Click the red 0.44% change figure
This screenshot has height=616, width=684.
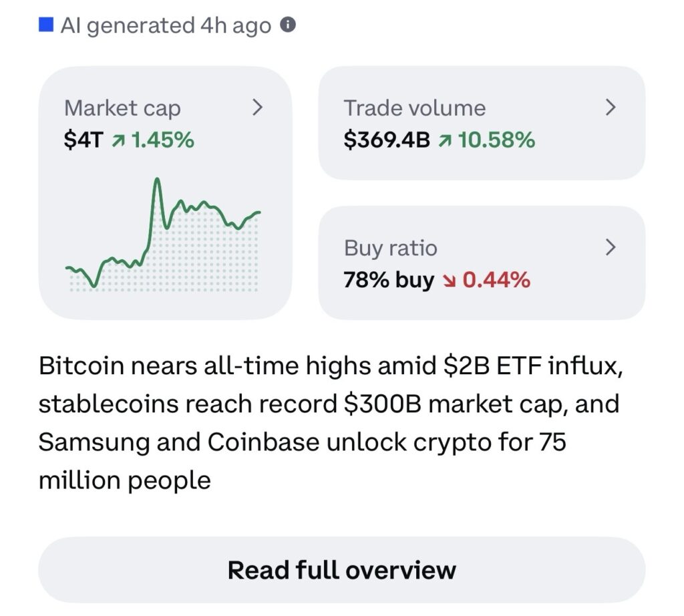pos(496,280)
